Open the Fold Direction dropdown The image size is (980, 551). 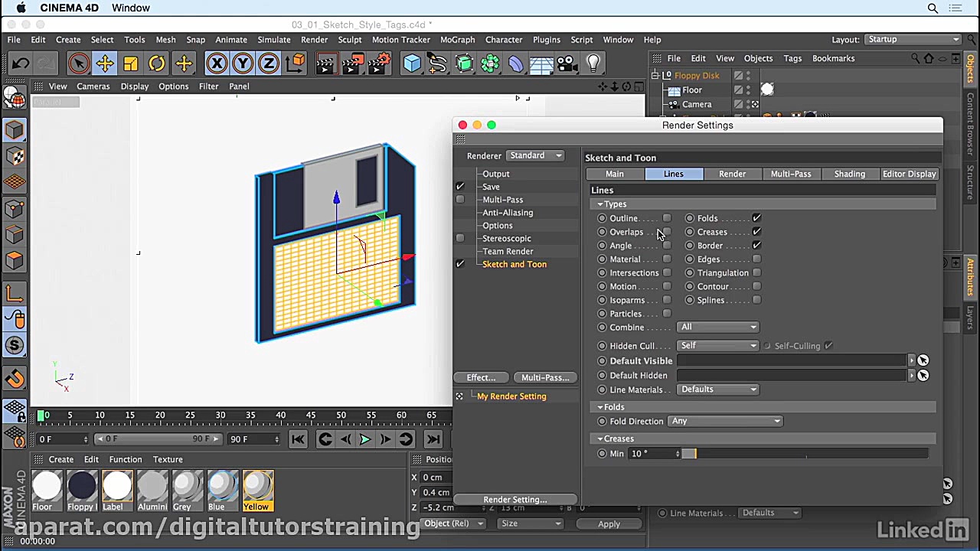click(725, 421)
